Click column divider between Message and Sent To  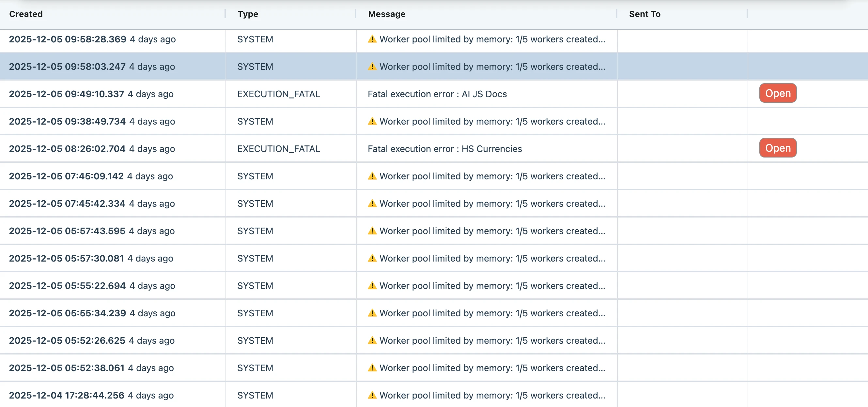pyautogui.click(x=617, y=14)
